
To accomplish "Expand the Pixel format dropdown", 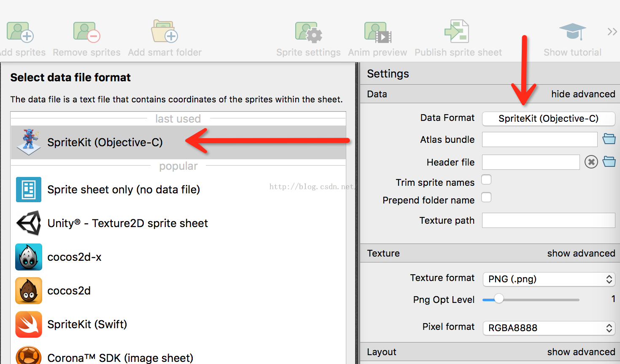I will (549, 328).
